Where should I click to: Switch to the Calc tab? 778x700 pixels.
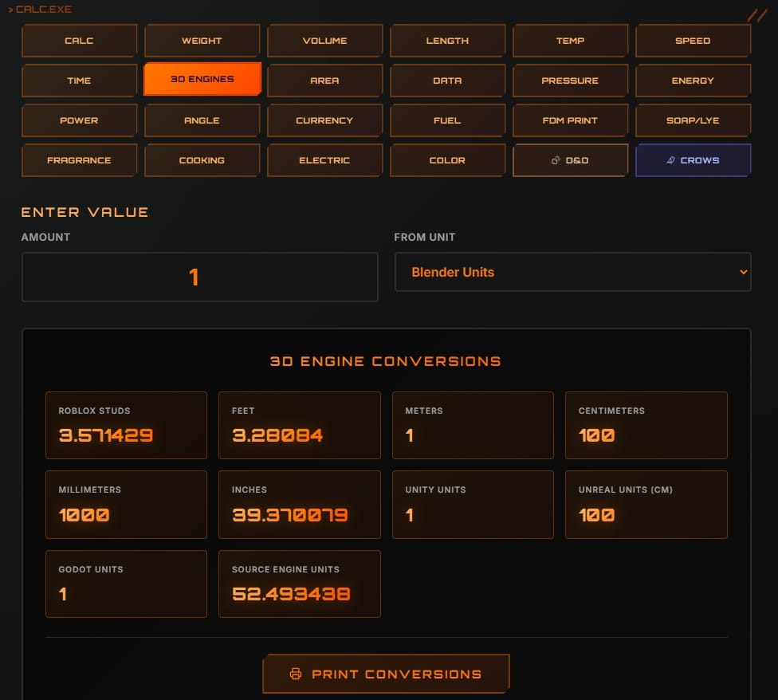[79, 41]
